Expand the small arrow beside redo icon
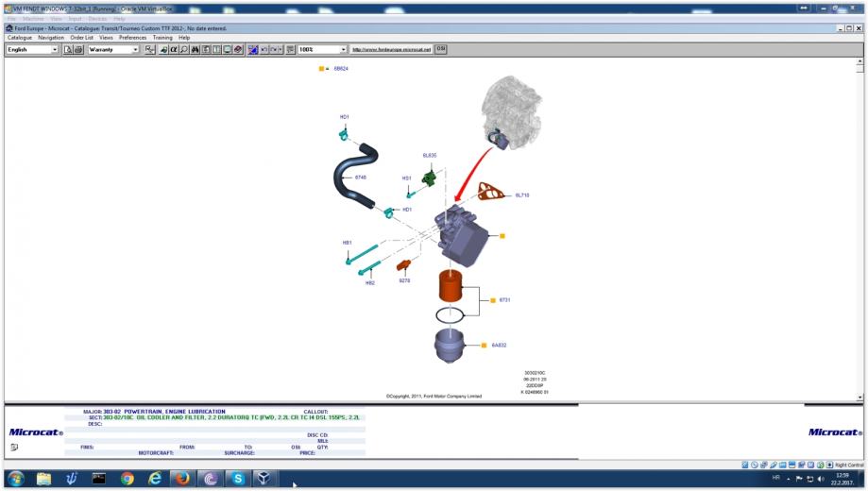 pyautogui.click(x=281, y=50)
